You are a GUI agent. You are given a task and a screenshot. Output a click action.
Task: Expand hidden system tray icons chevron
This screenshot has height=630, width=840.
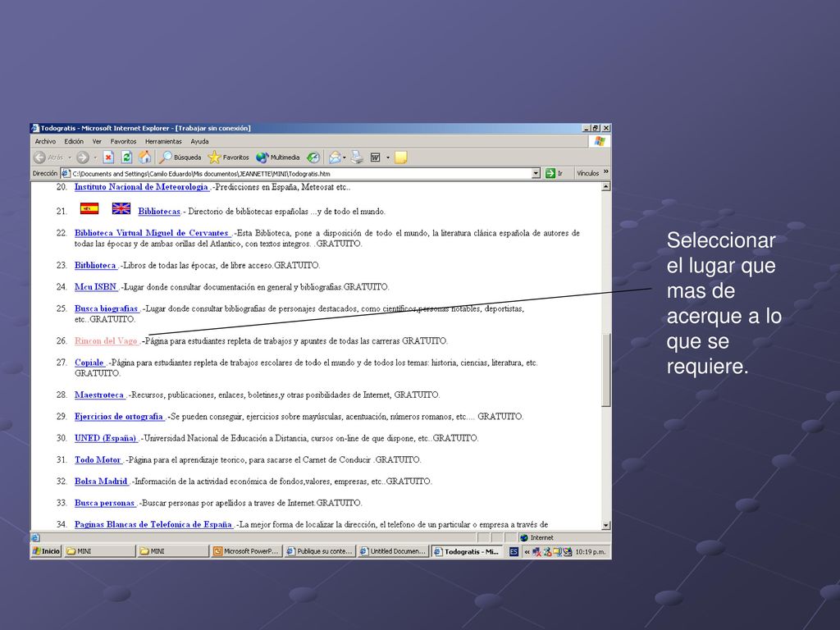[527, 551]
